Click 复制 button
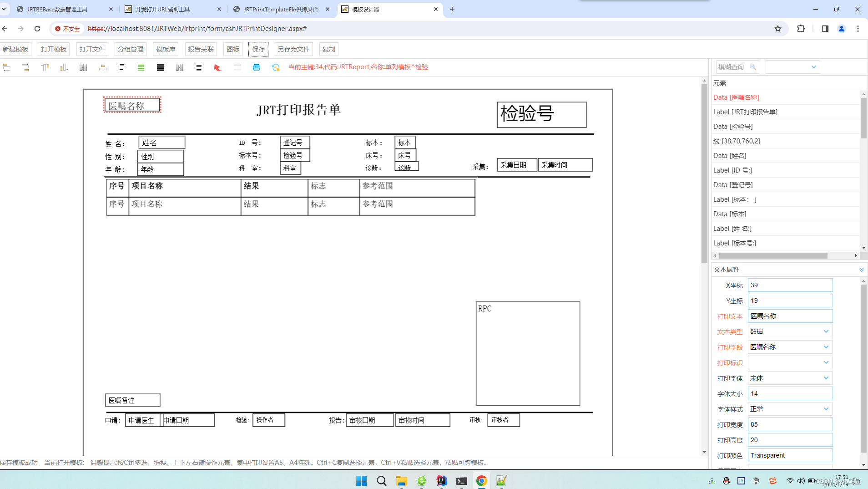This screenshot has height=489, width=868. 328,49
